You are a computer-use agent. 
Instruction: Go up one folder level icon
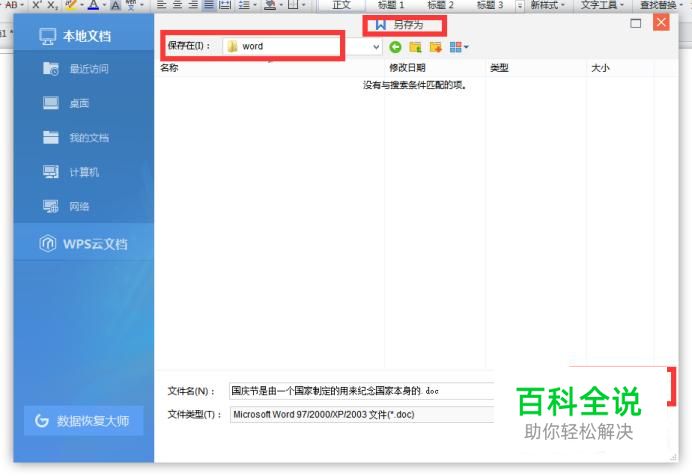[x=415, y=47]
